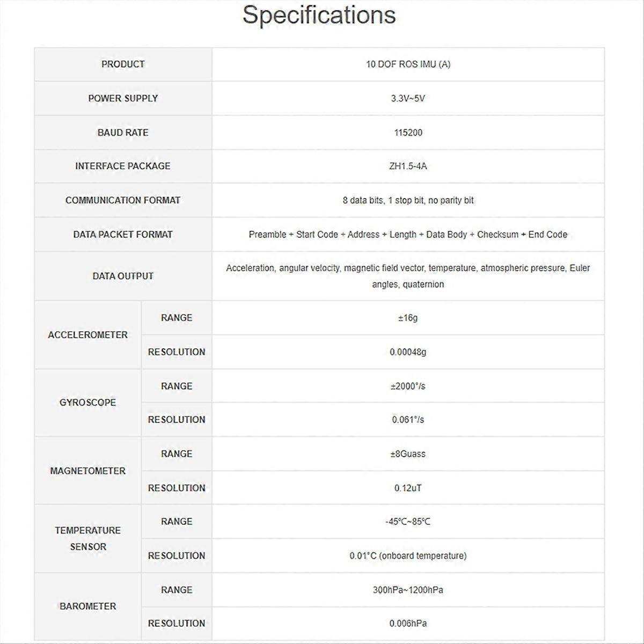Screen dimensions: 644x644
Task: Click the DATA PACKET FORMAT label
Action: pos(123,235)
